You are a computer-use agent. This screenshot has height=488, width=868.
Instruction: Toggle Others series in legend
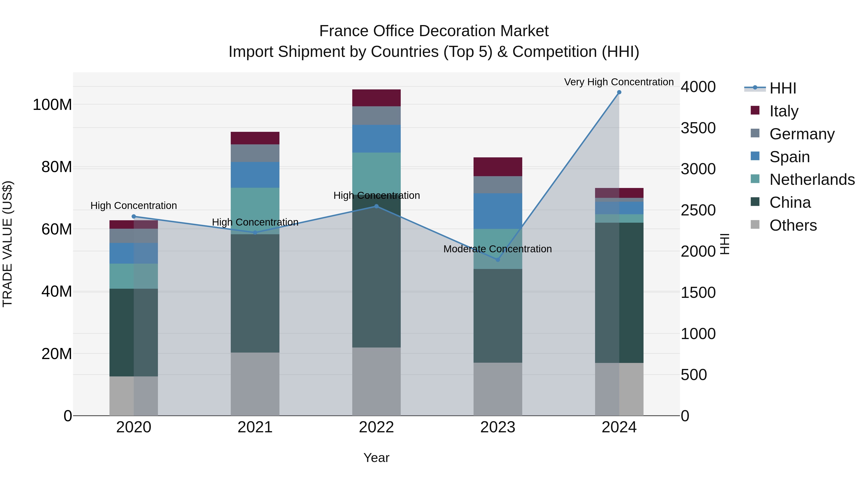[x=784, y=225]
